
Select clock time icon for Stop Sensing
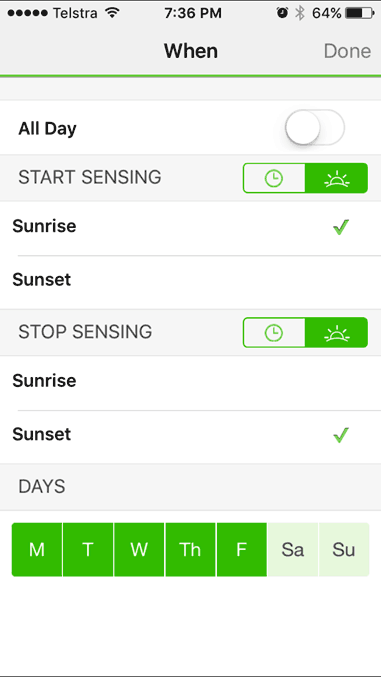pos(274,332)
